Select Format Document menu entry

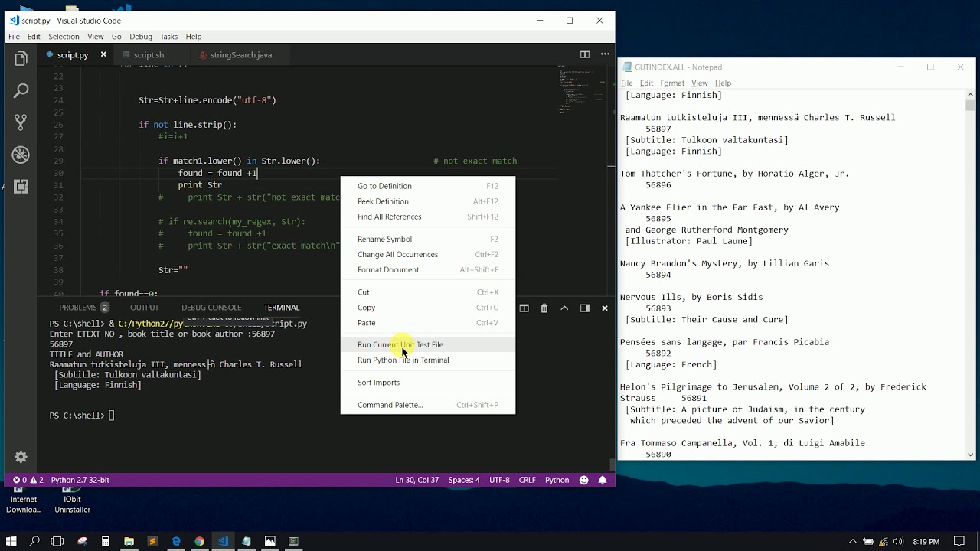[428, 269]
